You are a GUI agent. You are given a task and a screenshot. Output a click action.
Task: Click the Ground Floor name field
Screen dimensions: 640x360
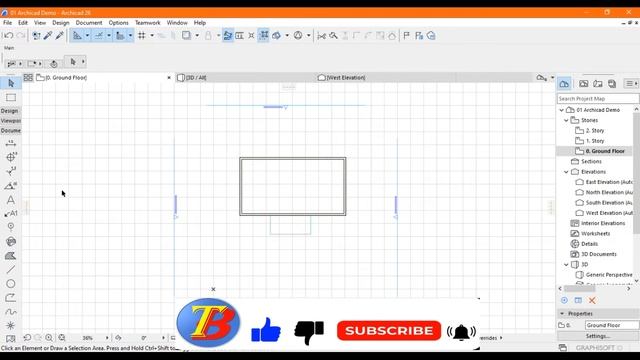(612, 325)
